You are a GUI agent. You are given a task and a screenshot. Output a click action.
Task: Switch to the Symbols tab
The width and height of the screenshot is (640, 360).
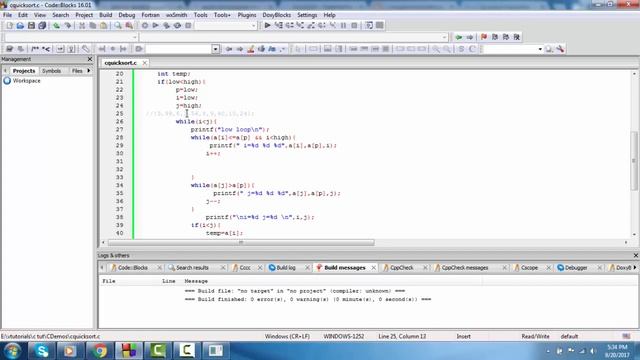tap(51, 71)
